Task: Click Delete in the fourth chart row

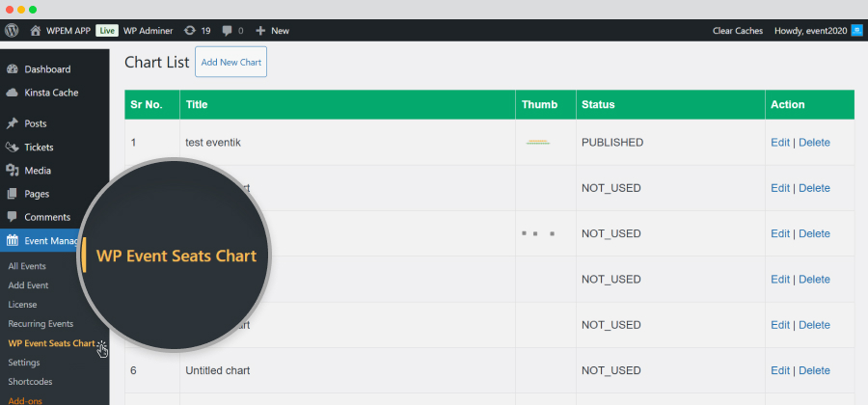Action: coord(814,279)
